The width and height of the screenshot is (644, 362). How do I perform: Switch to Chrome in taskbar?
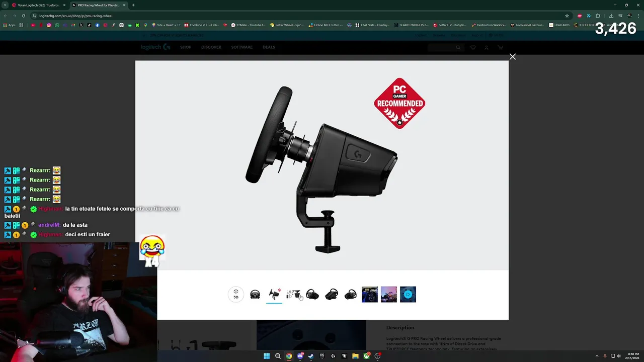point(289,356)
